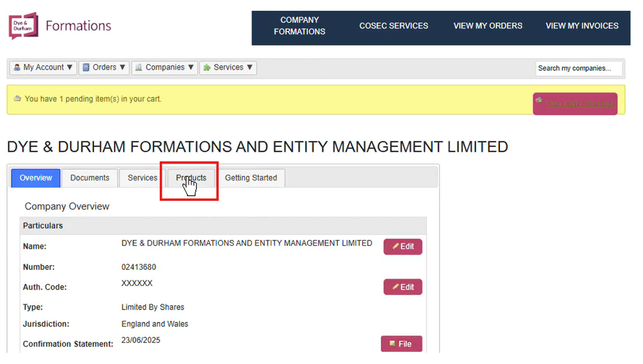Click the pending cart items message
Image resolution: width=643 pixels, height=364 pixels.
click(93, 99)
